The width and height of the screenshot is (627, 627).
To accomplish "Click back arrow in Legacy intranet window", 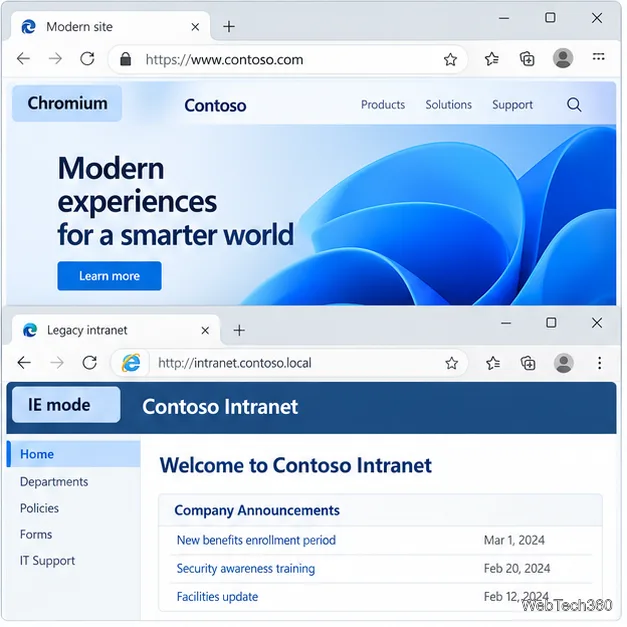I will coord(24,363).
